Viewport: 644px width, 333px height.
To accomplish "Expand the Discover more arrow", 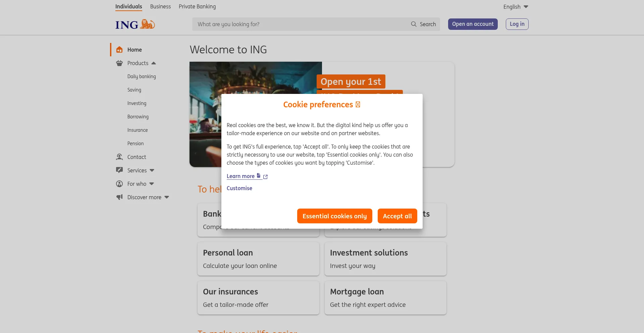I will click(167, 197).
